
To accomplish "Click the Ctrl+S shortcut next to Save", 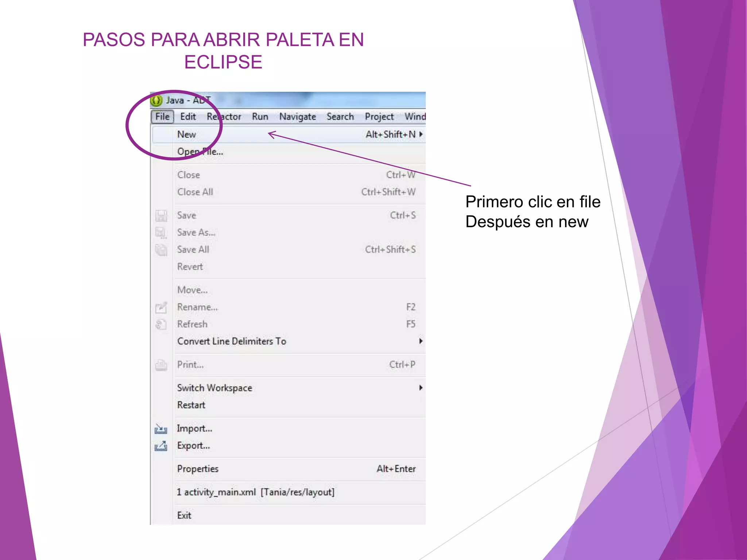I will click(403, 215).
